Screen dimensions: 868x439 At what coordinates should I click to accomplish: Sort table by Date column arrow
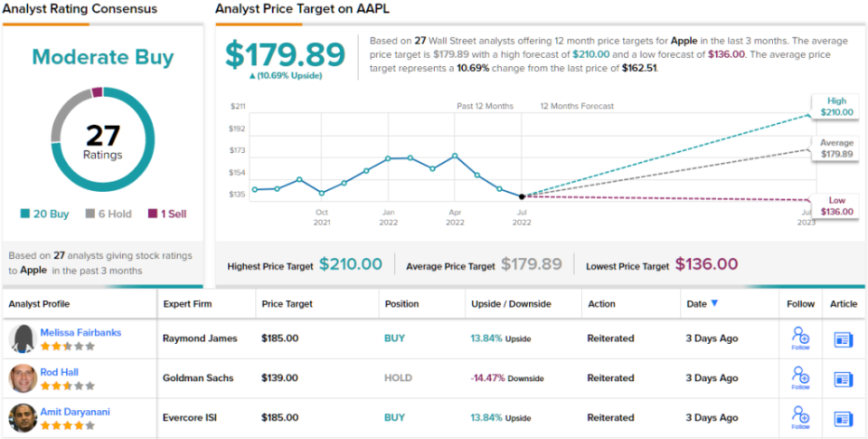[715, 304]
